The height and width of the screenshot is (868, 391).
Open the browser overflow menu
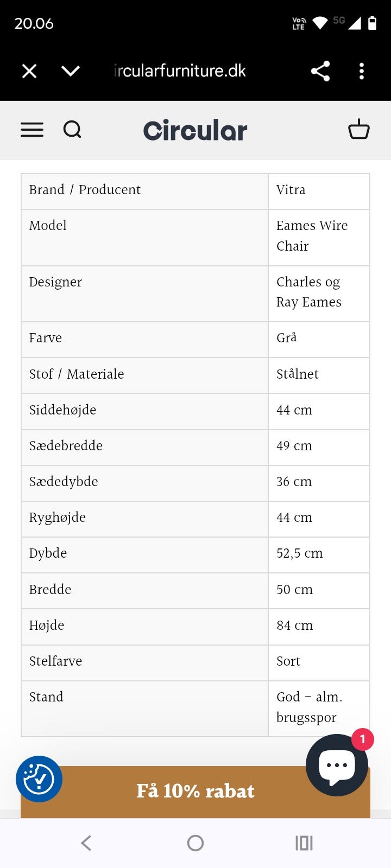(x=362, y=71)
